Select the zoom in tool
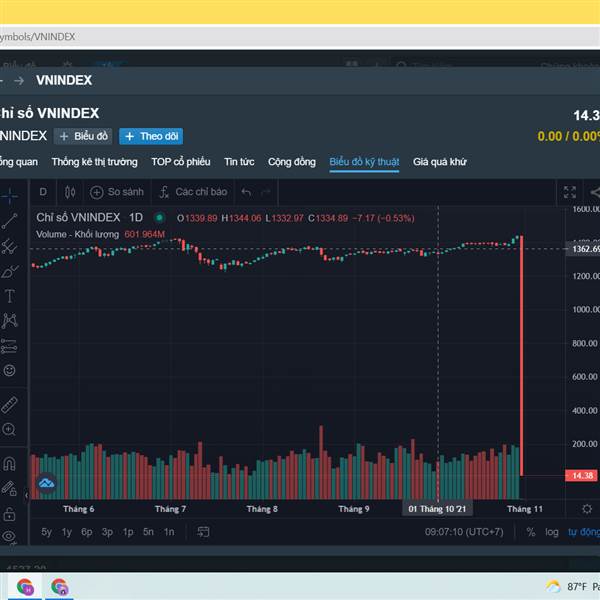 (x=9, y=430)
